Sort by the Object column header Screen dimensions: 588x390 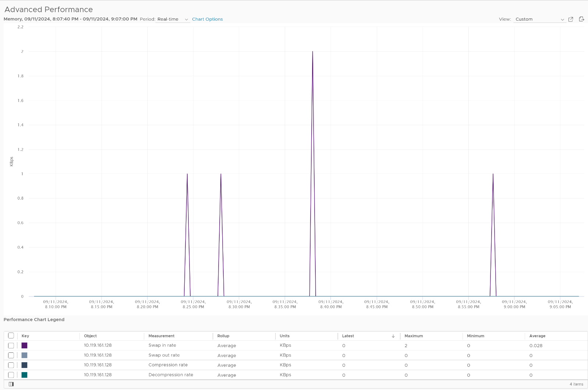pos(90,336)
